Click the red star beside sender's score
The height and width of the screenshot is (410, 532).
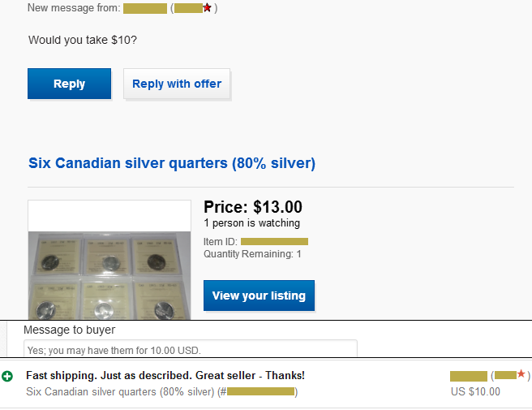pyautogui.click(x=208, y=8)
